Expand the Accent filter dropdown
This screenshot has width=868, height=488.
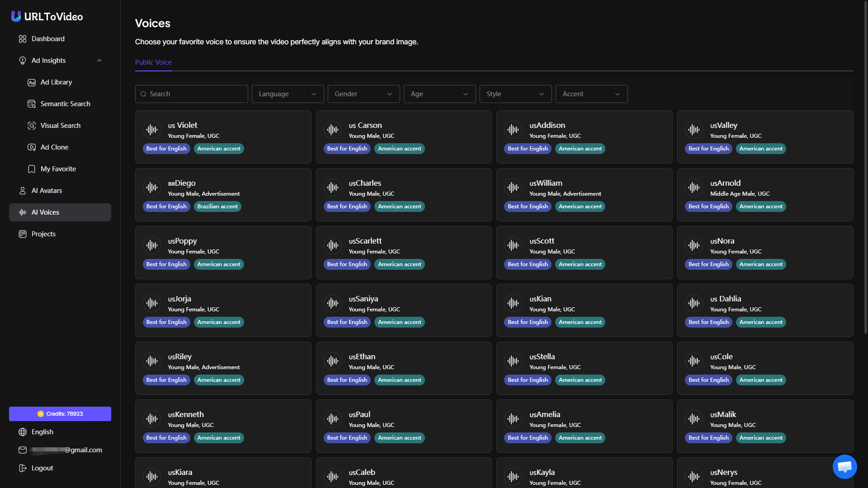[x=591, y=94]
